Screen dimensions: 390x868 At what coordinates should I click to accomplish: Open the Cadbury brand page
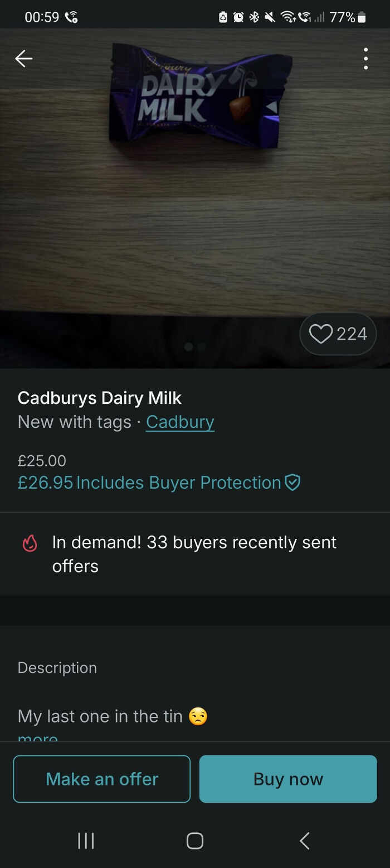(180, 422)
